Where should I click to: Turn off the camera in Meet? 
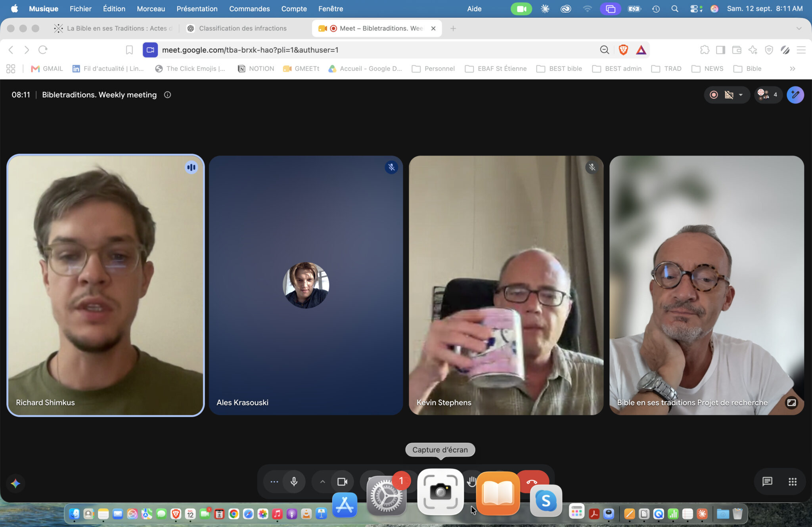coord(342,481)
